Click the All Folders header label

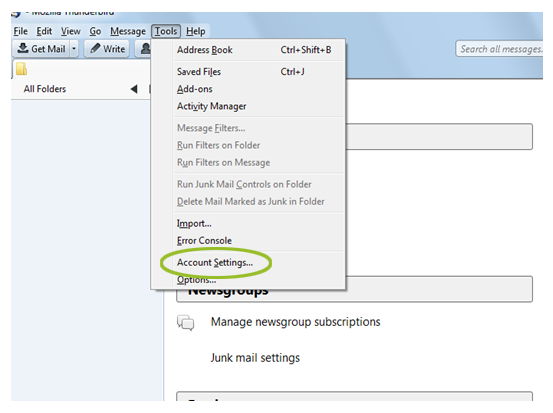45,89
